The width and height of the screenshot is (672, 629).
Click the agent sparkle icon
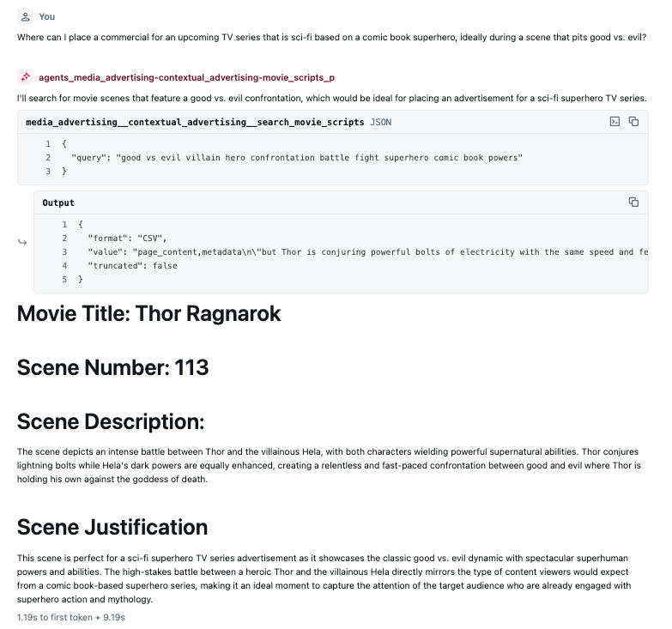pos(26,77)
